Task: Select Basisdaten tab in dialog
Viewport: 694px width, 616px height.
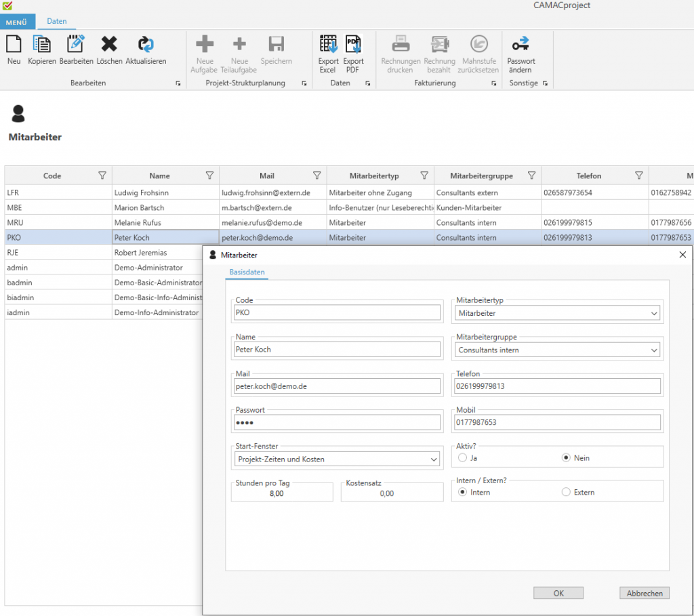Action: [x=247, y=272]
